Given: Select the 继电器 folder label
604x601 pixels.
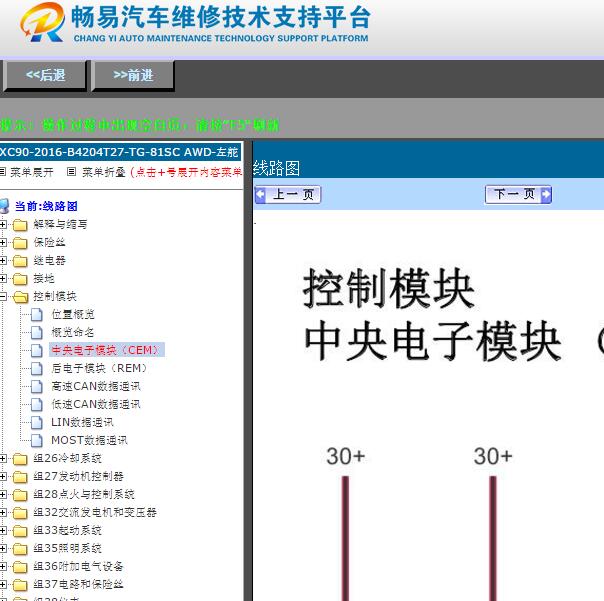Looking at the screenshot, I should 49,260.
